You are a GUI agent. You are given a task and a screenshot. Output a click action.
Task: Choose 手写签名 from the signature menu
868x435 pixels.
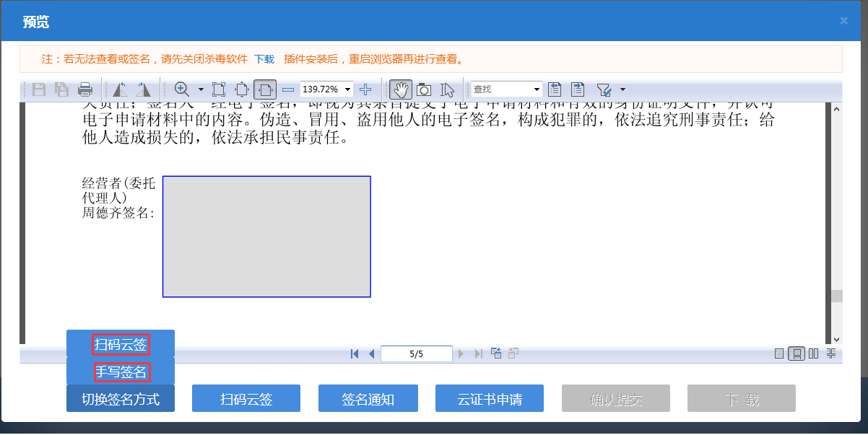pos(121,372)
